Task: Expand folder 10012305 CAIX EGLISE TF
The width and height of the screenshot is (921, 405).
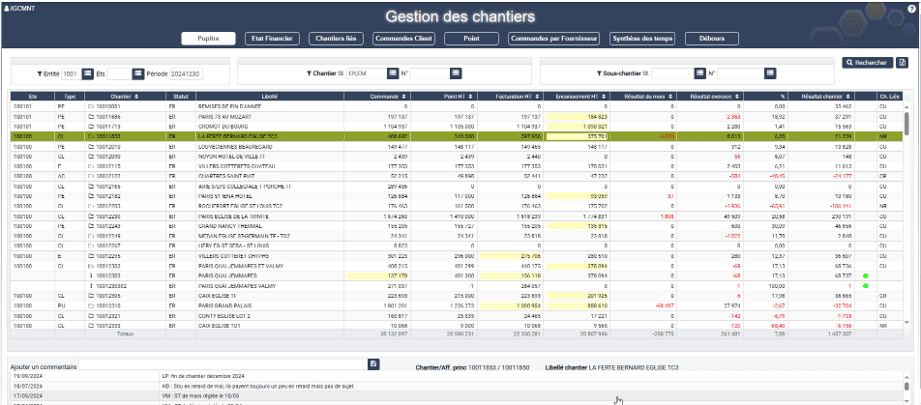Action: tap(91, 296)
